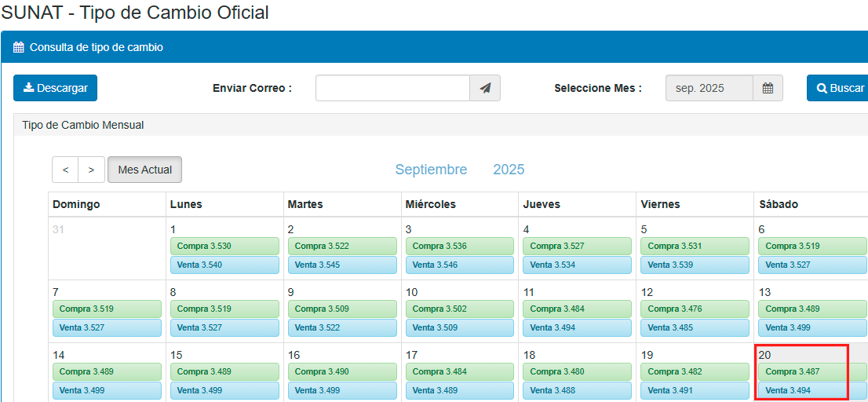Click Venta 3.488 on day 18
The height and width of the screenshot is (402, 868).
pyautogui.click(x=578, y=391)
